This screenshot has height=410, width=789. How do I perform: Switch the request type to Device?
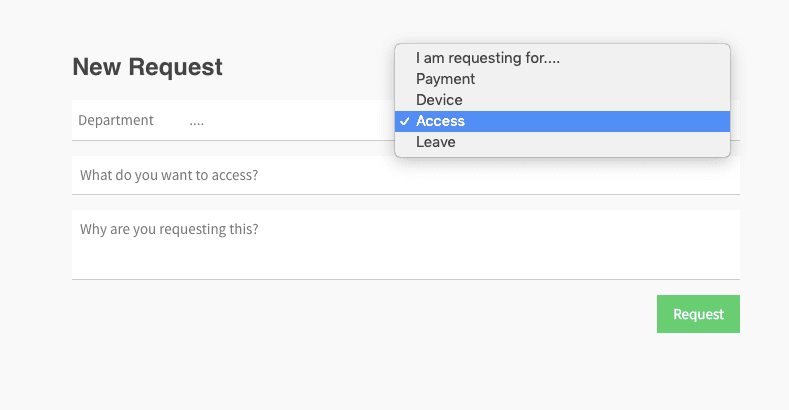(x=440, y=100)
